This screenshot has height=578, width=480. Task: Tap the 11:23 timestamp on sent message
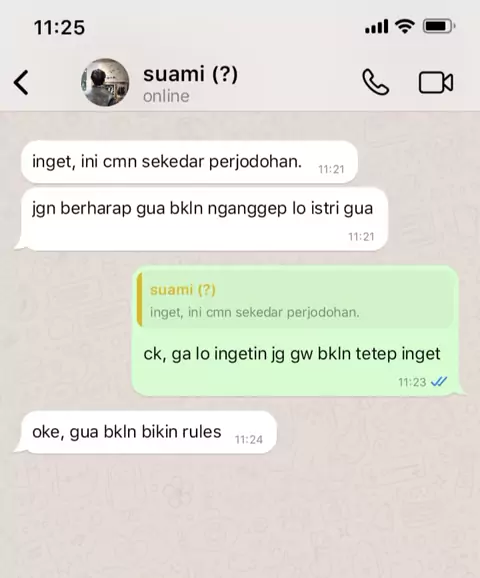tap(412, 382)
